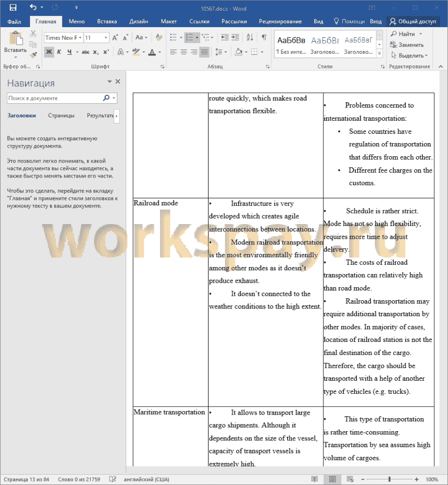Clear all formatting with the eraser icon
The width and height of the screenshot is (448, 485).
(159, 37)
